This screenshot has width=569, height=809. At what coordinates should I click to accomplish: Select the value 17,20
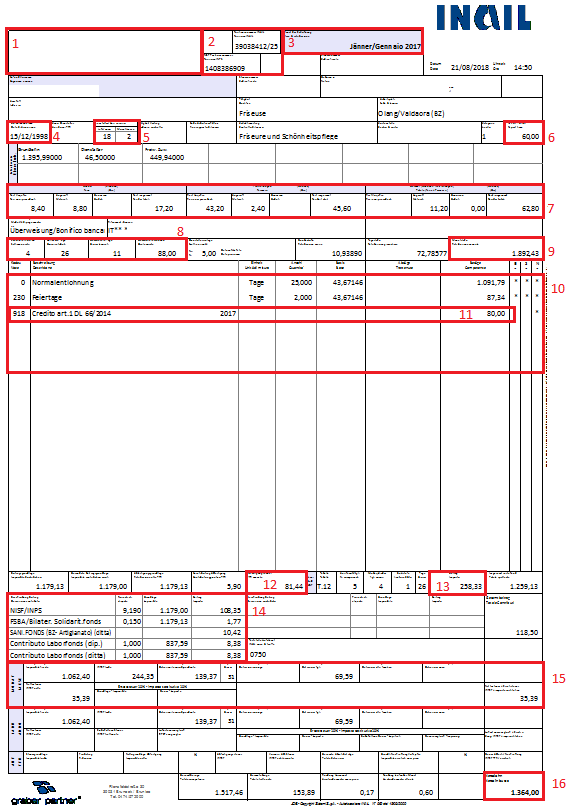(x=164, y=208)
